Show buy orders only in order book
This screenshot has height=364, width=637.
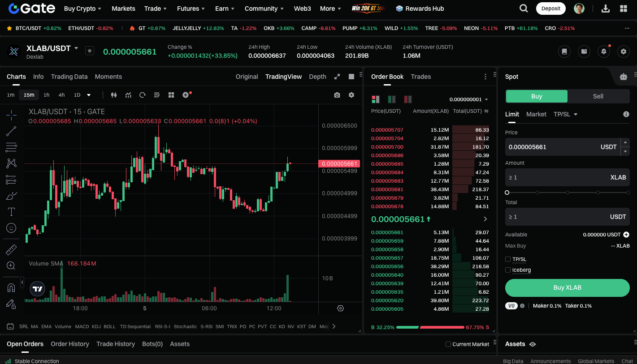(392, 99)
